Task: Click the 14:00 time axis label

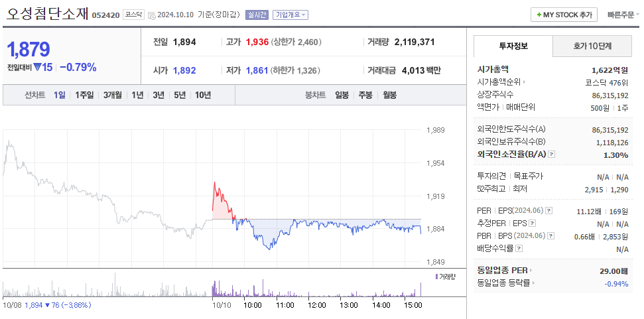Action: click(x=381, y=305)
